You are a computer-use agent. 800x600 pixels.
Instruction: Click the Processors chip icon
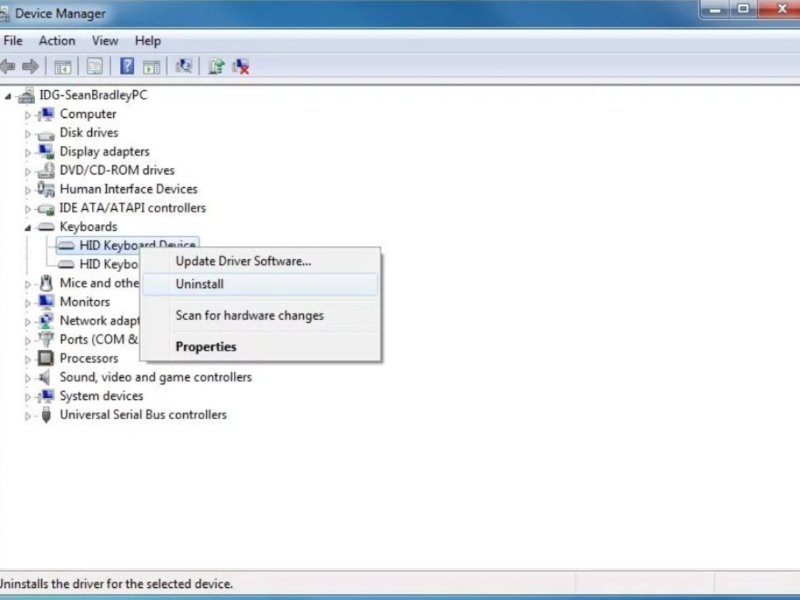[x=45, y=358]
